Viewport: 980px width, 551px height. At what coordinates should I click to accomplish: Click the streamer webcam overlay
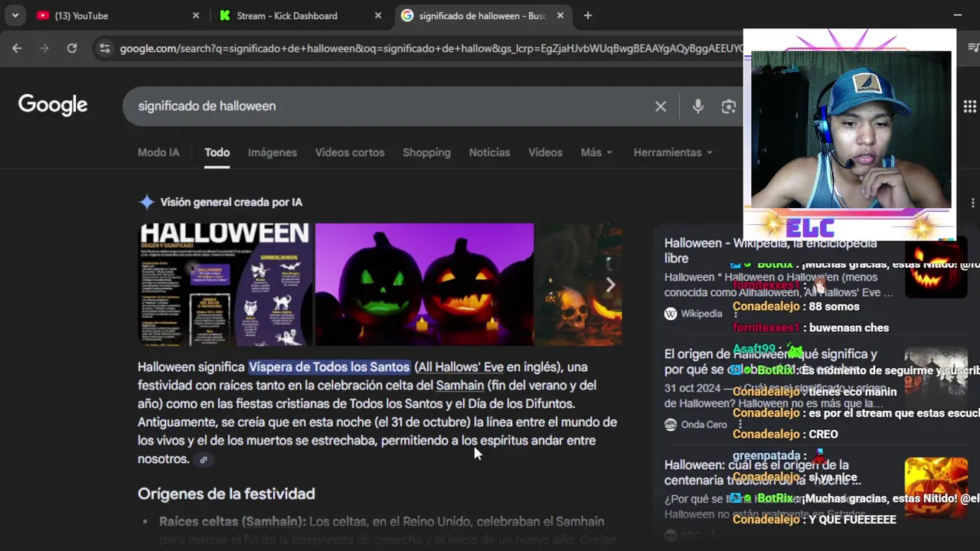(x=851, y=130)
